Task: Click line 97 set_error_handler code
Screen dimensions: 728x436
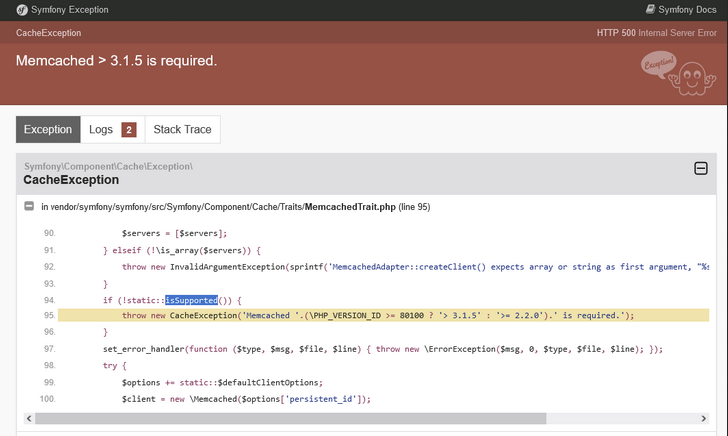Action: [383, 349]
